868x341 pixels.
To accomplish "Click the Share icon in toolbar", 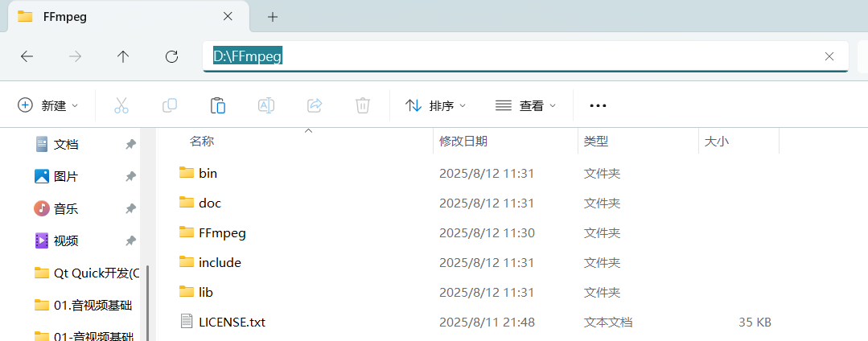I will click(x=315, y=105).
